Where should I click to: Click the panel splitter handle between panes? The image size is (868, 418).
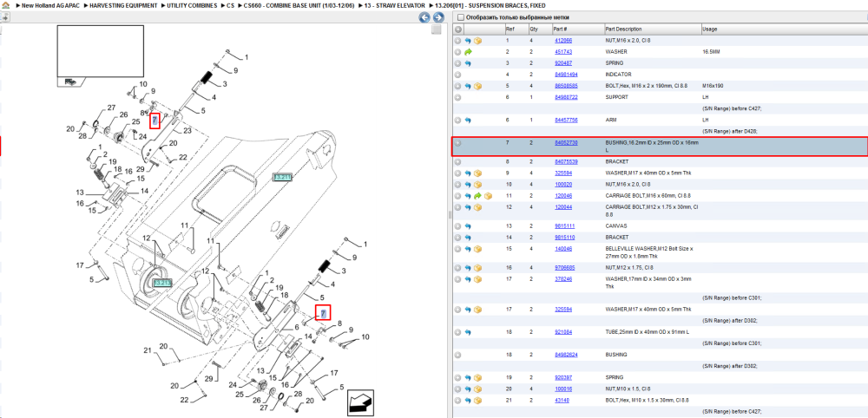coord(450,214)
